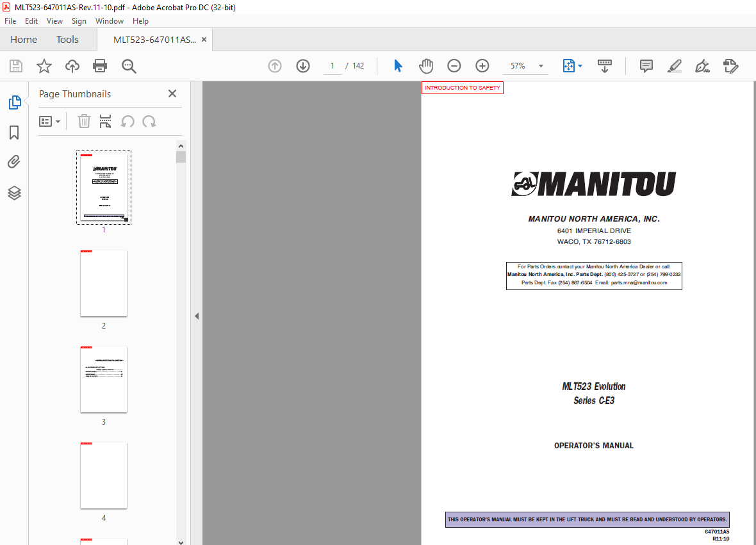Delete selected page trash icon
The height and width of the screenshot is (545, 756).
84,122
